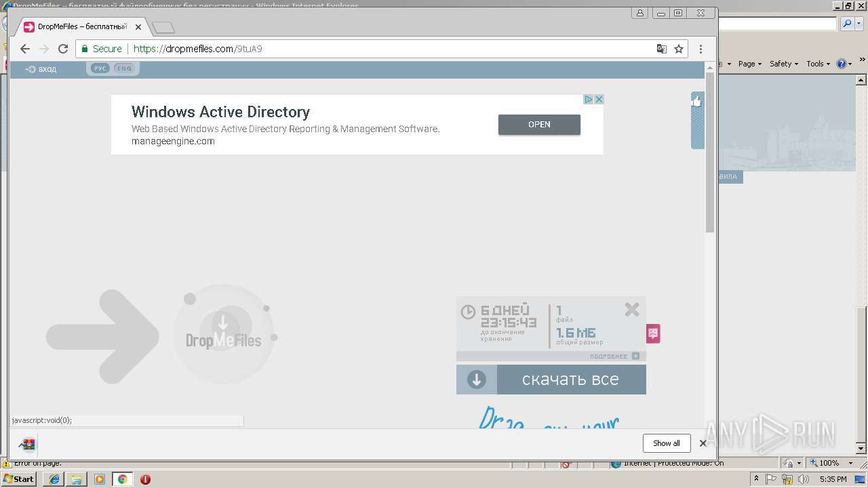The width and height of the screenshot is (868, 488).
Task: Close the Chrome downloads bar
Action: tap(703, 443)
